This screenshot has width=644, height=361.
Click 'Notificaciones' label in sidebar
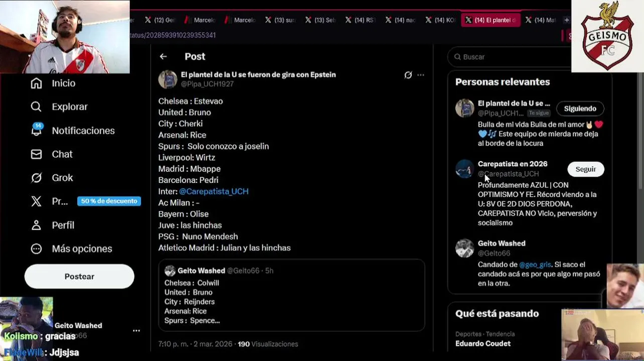[83, 130]
